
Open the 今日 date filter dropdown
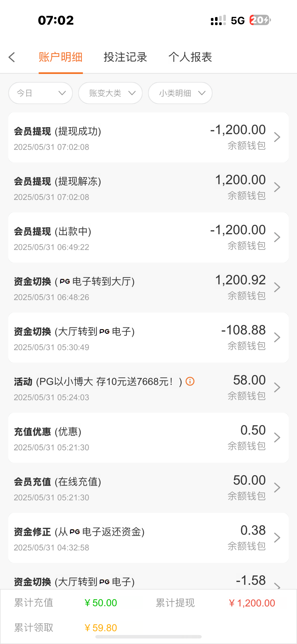point(41,93)
